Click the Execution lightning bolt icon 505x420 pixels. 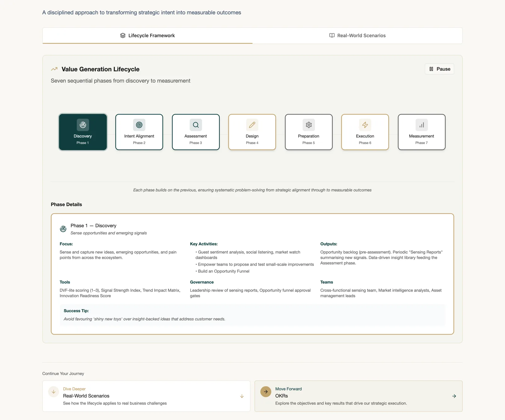365,125
